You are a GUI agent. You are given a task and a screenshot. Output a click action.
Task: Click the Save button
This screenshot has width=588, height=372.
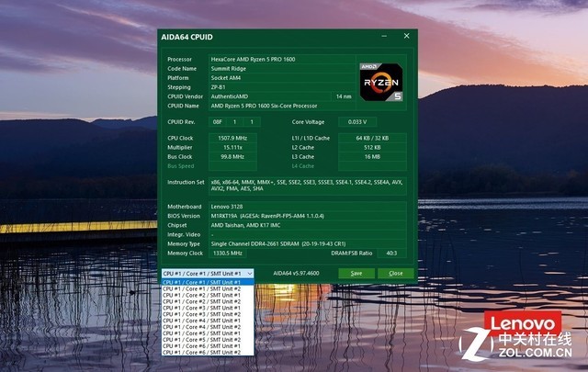[356, 274]
